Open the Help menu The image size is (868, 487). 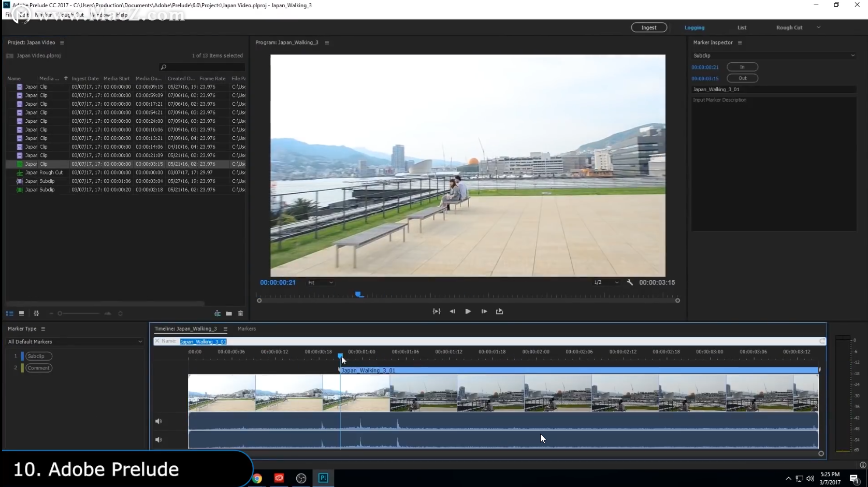pyautogui.click(x=122, y=15)
